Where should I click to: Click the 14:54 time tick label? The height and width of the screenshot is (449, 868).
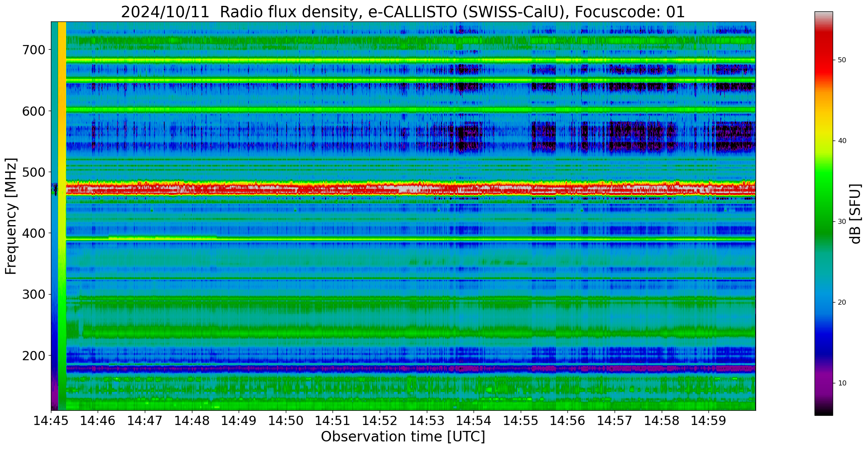tap(474, 420)
